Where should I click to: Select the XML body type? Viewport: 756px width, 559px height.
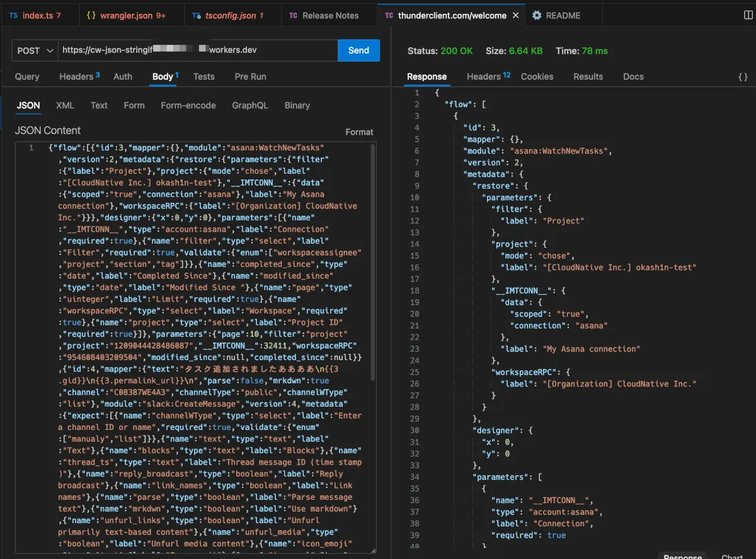(x=65, y=105)
